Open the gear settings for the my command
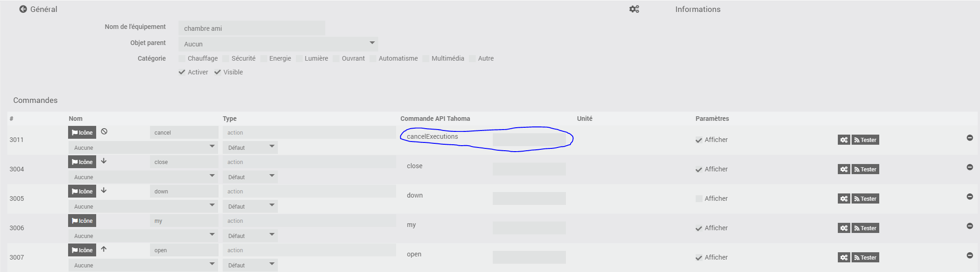980x272 pixels. 843,228
